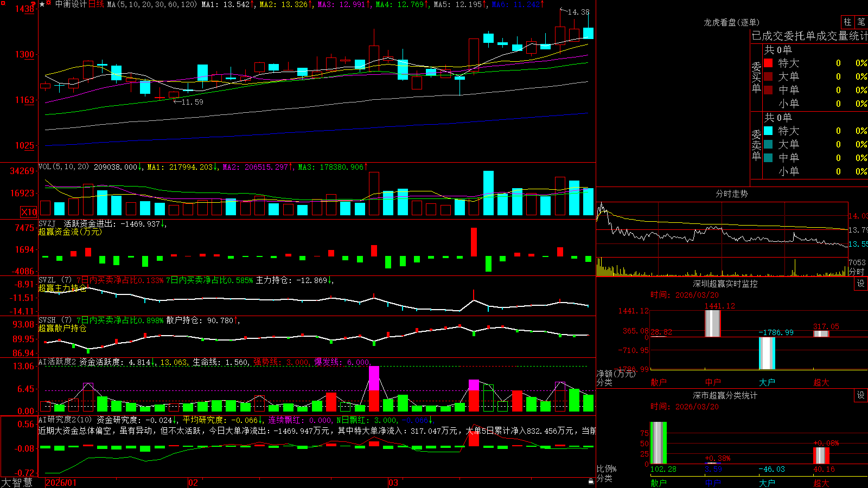Open settings 设 for 深市超赢分类统计
868x488 pixels.
[x=861, y=395]
